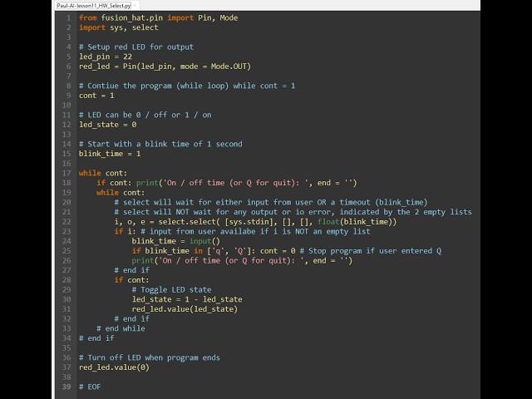Click comment '# end if' on line 27
The image size is (532, 399).
[x=131, y=270]
